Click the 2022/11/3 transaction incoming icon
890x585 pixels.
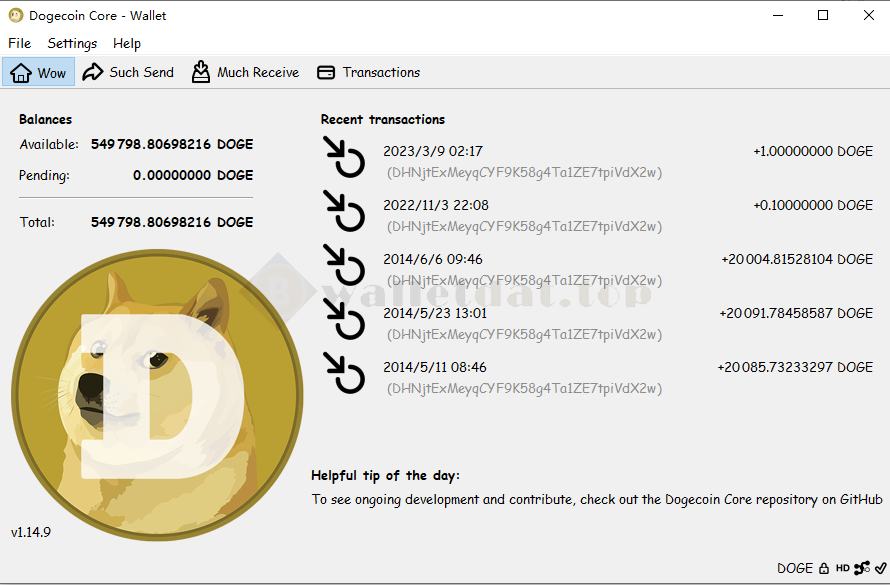point(345,214)
